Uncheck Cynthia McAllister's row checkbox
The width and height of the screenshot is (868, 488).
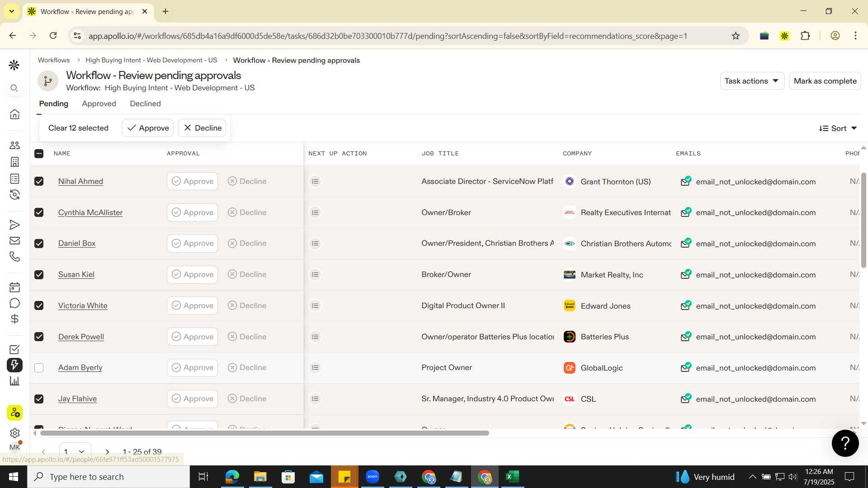(x=39, y=212)
